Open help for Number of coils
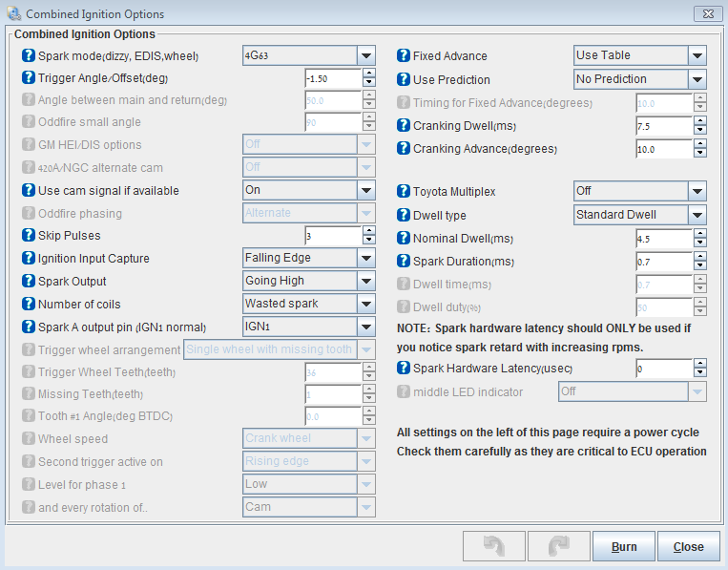This screenshot has height=570, width=728. [29, 304]
